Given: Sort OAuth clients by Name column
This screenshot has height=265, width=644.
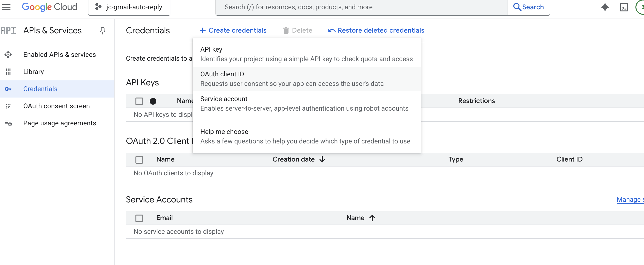Looking at the screenshot, I should [165, 159].
